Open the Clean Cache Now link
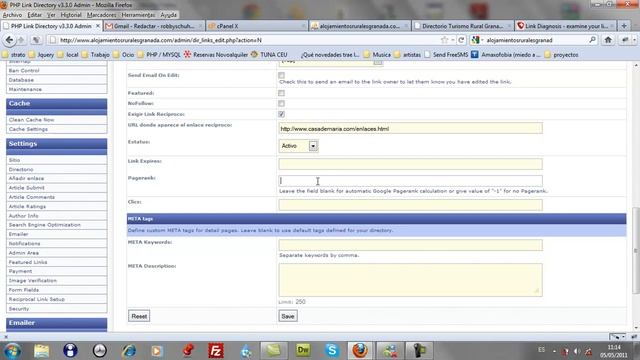The image size is (640, 360). coord(31,120)
